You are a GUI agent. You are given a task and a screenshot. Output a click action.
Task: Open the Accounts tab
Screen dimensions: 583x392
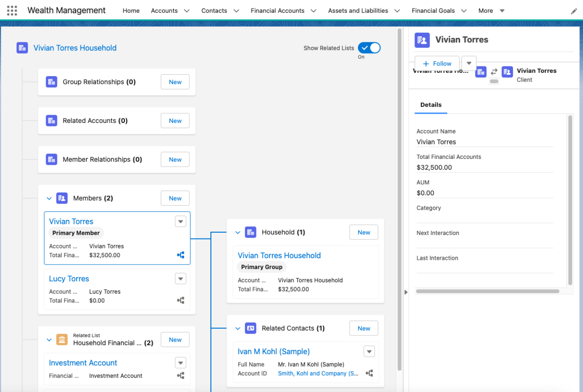point(164,11)
